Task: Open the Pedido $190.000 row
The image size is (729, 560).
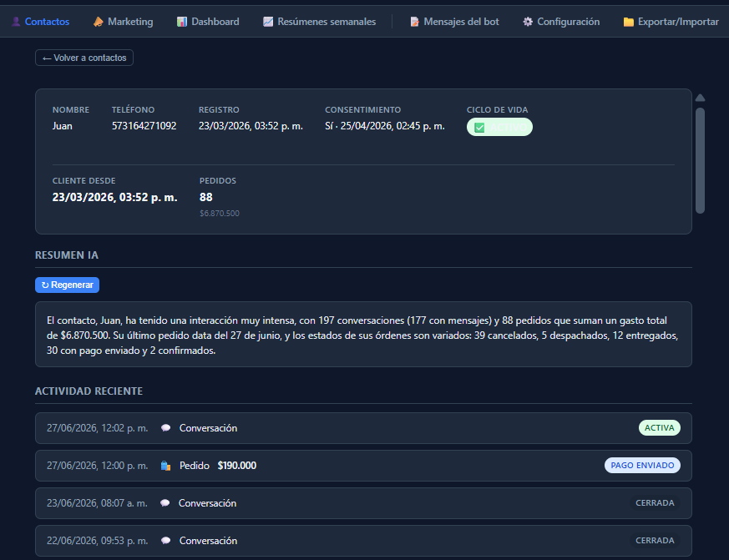Action: click(363, 466)
